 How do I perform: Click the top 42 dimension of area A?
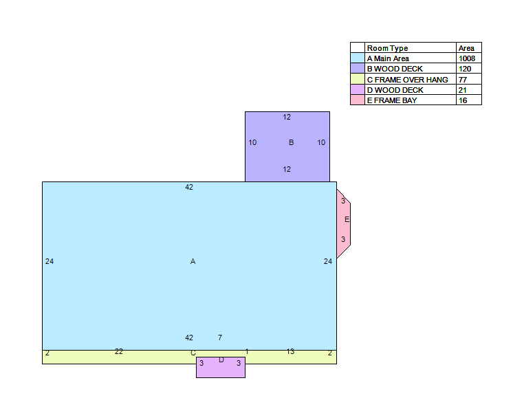[x=189, y=187]
